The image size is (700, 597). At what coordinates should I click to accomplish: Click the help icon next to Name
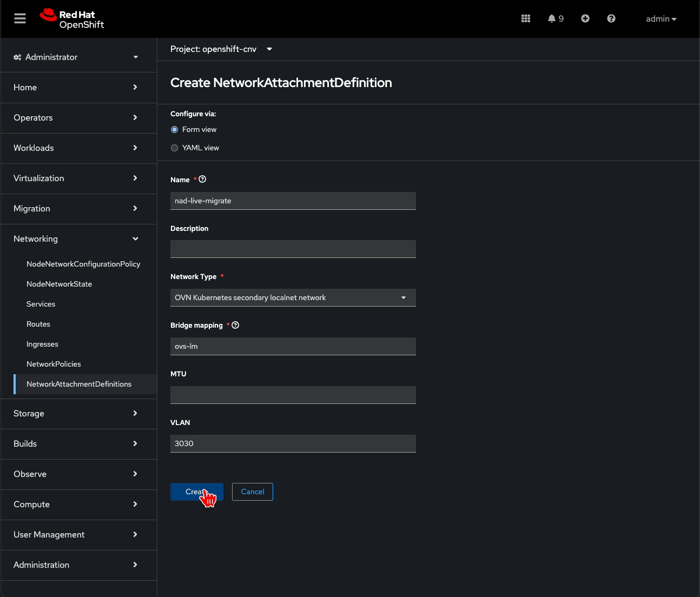(202, 180)
